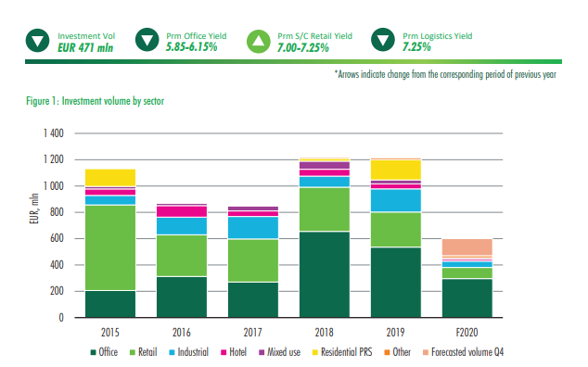Click the 2017 Industrial bar segment
588x367 pixels.
click(253, 228)
